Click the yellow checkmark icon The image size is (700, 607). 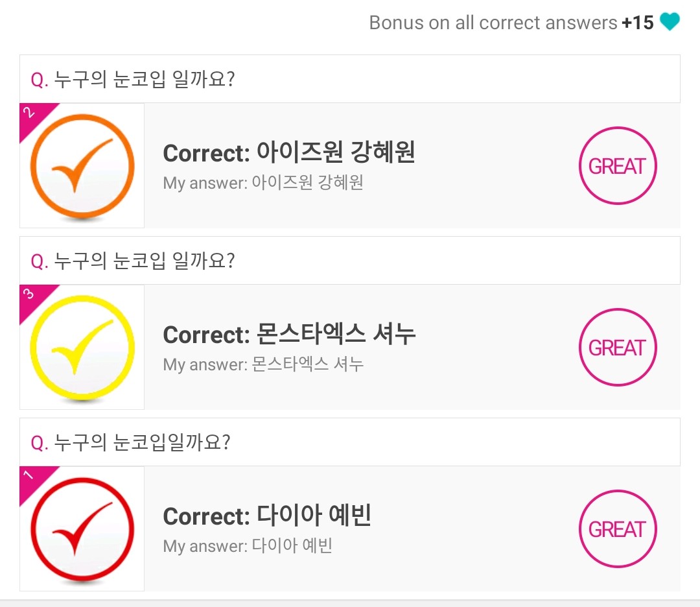[x=82, y=348]
